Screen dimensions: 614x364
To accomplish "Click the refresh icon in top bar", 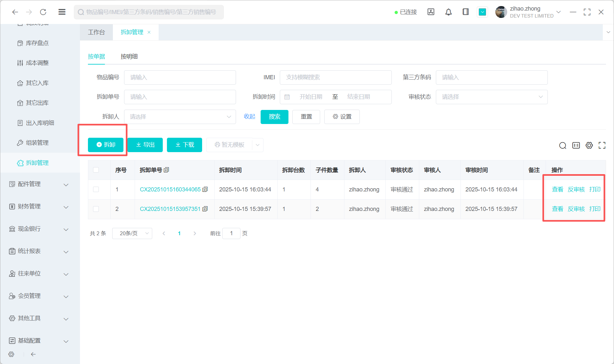I will [43, 12].
